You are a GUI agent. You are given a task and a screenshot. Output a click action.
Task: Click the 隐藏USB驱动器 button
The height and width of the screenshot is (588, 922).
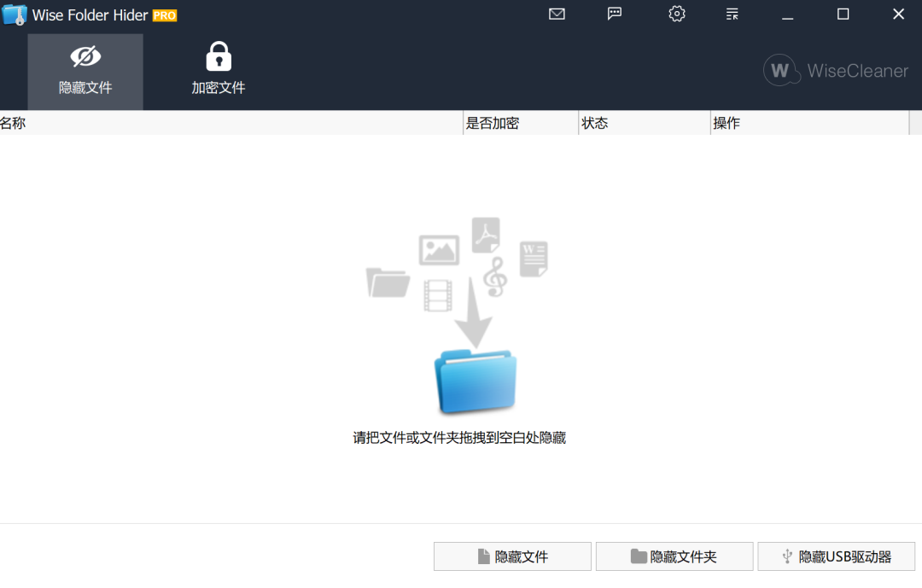[x=837, y=556]
